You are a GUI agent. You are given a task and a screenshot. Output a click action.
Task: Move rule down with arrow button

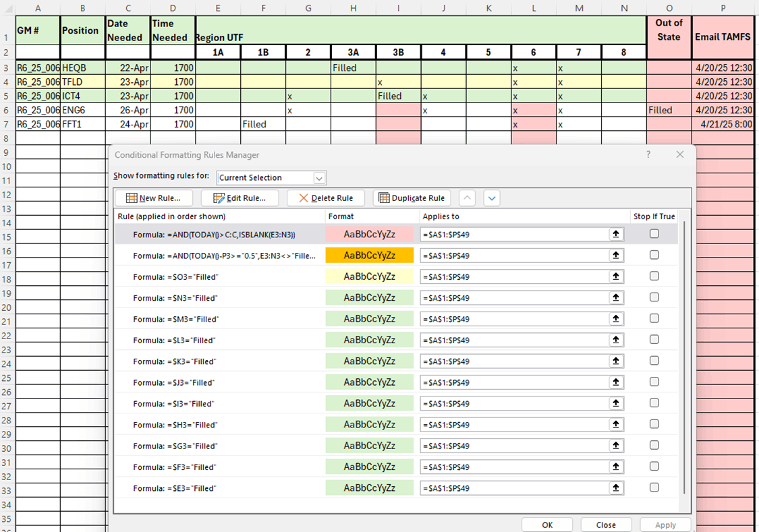click(492, 198)
